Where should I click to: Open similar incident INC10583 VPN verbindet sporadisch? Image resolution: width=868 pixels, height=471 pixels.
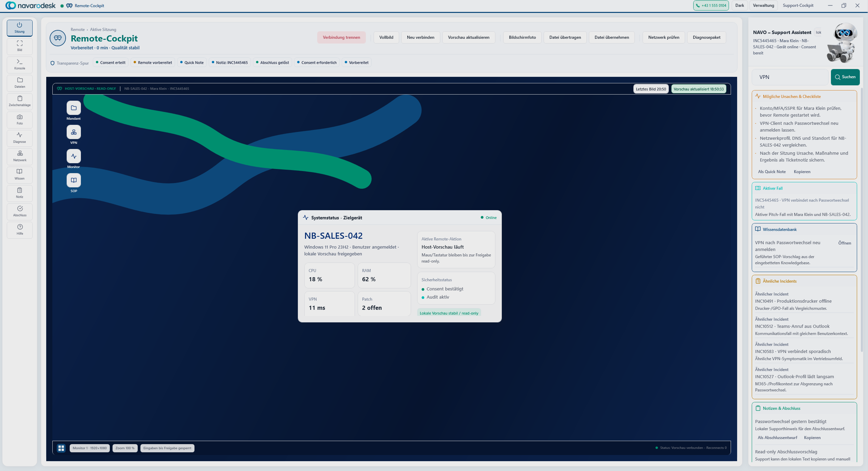click(804, 351)
